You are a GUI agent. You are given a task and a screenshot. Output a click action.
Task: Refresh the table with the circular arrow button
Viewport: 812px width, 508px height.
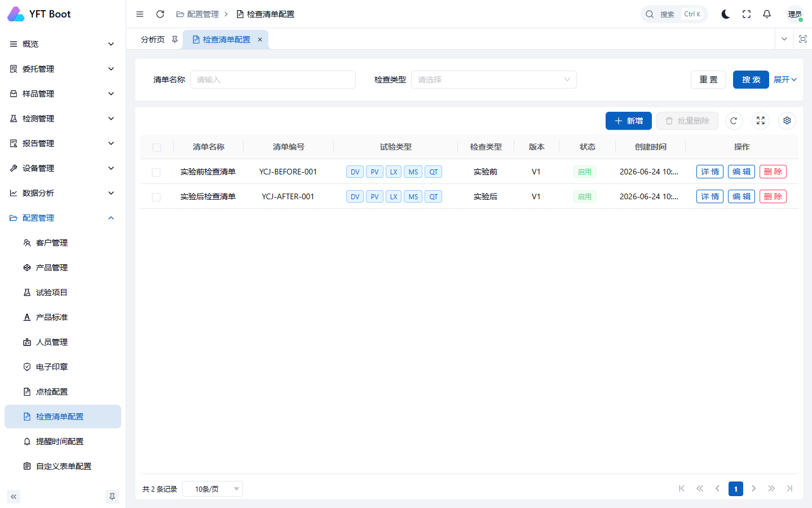tap(734, 121)
